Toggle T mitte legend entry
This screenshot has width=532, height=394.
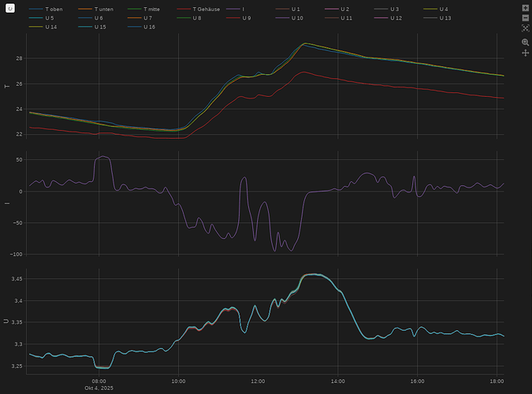(151, 9)
